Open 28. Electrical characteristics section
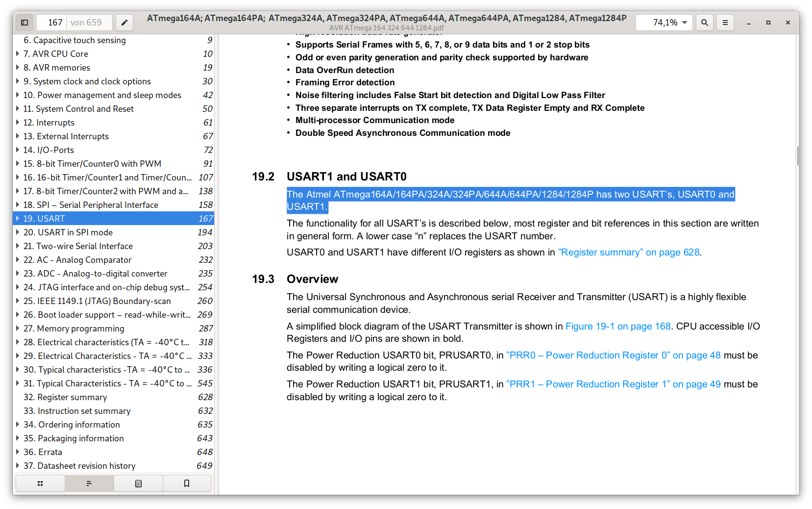 114,342
